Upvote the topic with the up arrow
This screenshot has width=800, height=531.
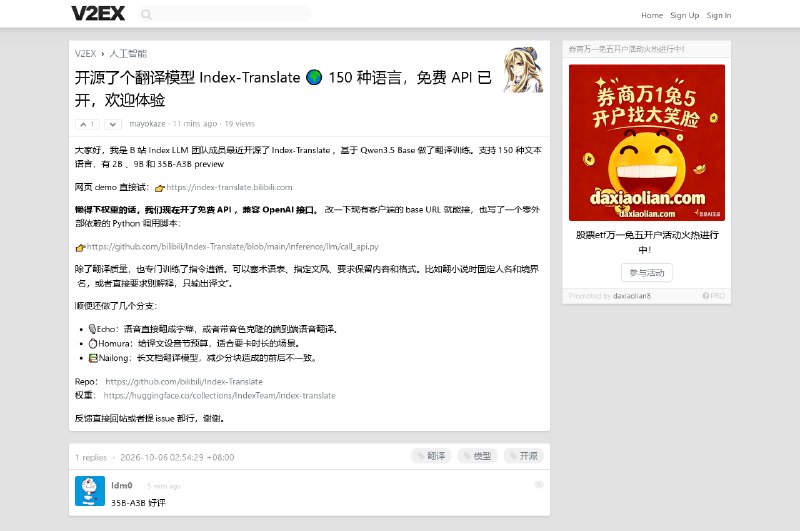[x=87, y=124]
